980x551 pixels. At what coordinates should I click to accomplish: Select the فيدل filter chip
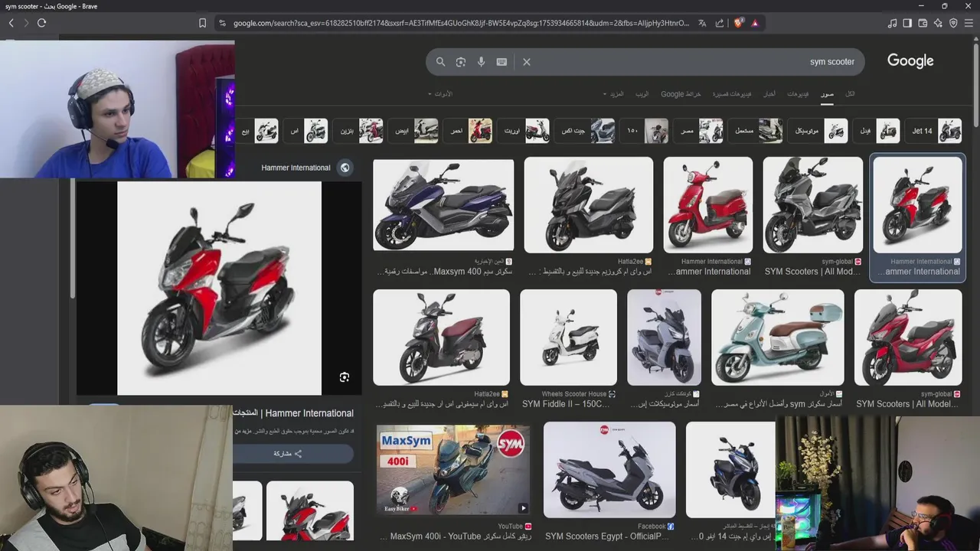pos(877,131)
